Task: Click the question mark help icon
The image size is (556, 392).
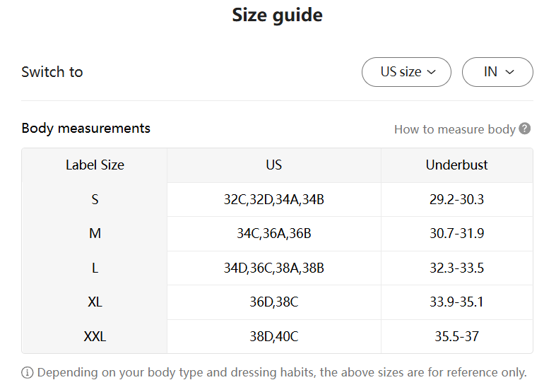Action: 524,129
